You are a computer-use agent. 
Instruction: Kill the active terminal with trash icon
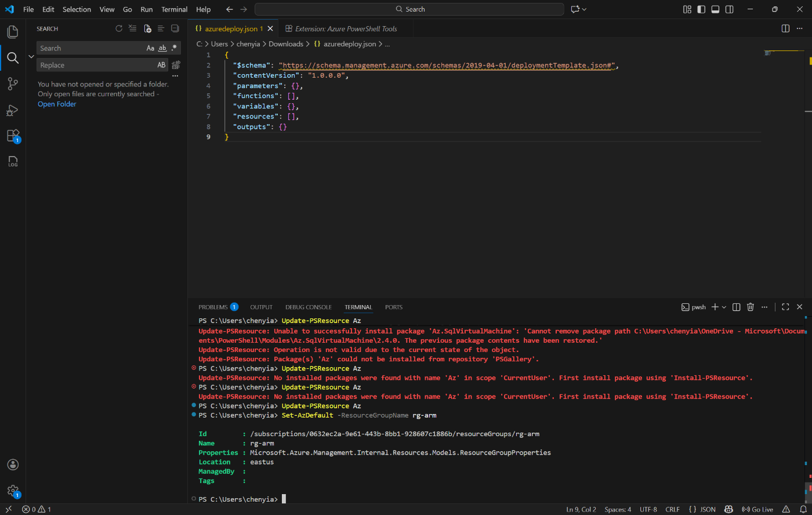pyautogui.click(x=751, y=307)
